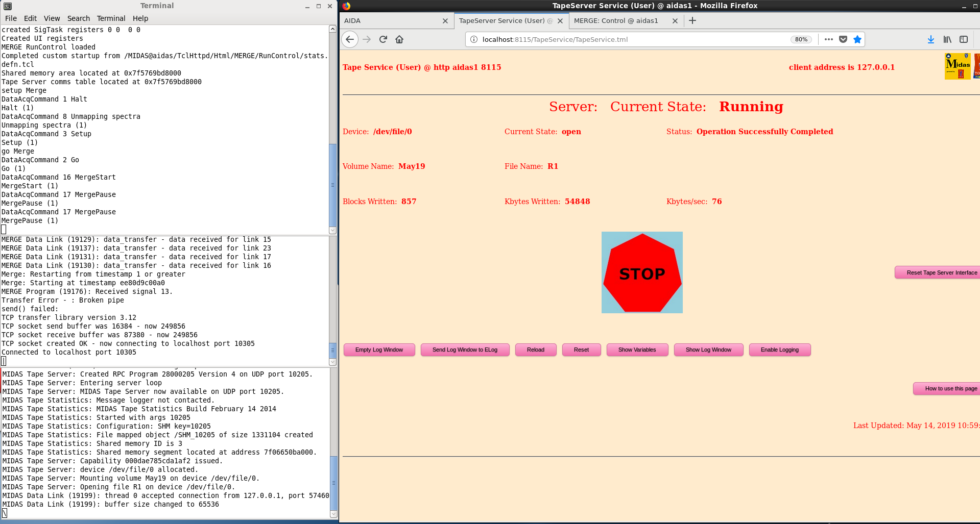Click Enable Logging button
Viewport: 980px width, 524px height.
pyautogui.click(x=779, y=350)
